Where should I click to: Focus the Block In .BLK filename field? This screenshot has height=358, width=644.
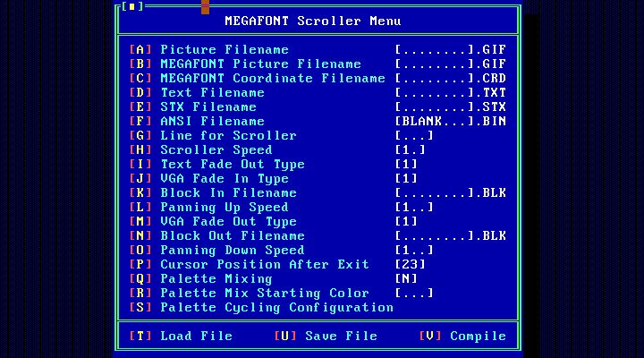click(x=451, y=192)
